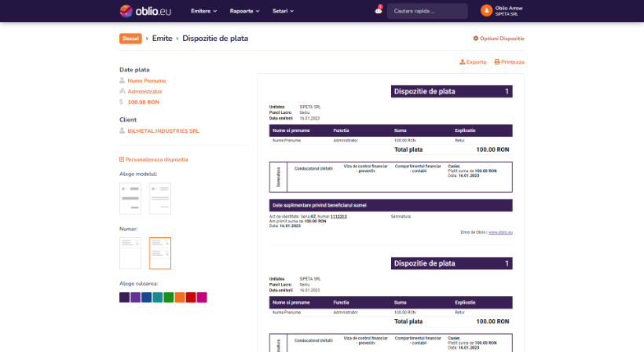Open the Emitere dropdown menu
The image size is (644, 352).
[x=203, y=11]
